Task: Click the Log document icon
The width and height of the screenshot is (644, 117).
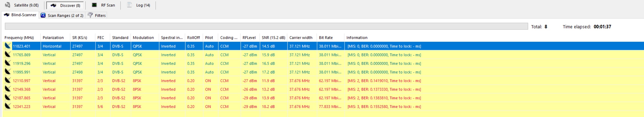Action: click(x=129, y=5)
